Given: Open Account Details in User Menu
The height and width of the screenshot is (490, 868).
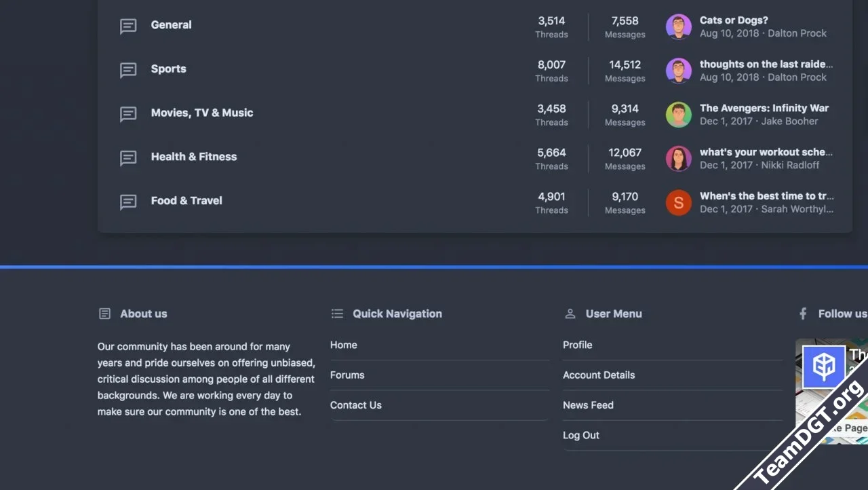Looking at the screenshot, I should [599, 375].
